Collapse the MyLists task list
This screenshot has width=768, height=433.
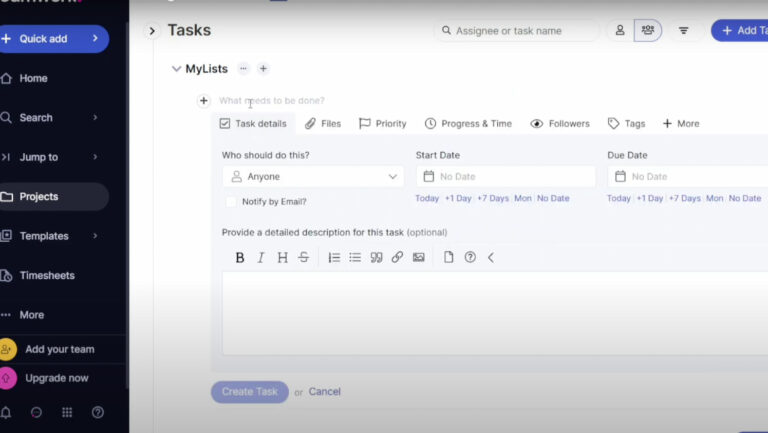(x=176, y=69)
